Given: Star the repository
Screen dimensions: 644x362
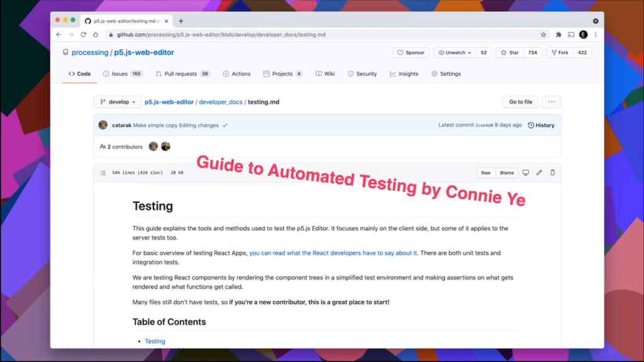Looking at the screenshot, I should [x=509, y=53].
